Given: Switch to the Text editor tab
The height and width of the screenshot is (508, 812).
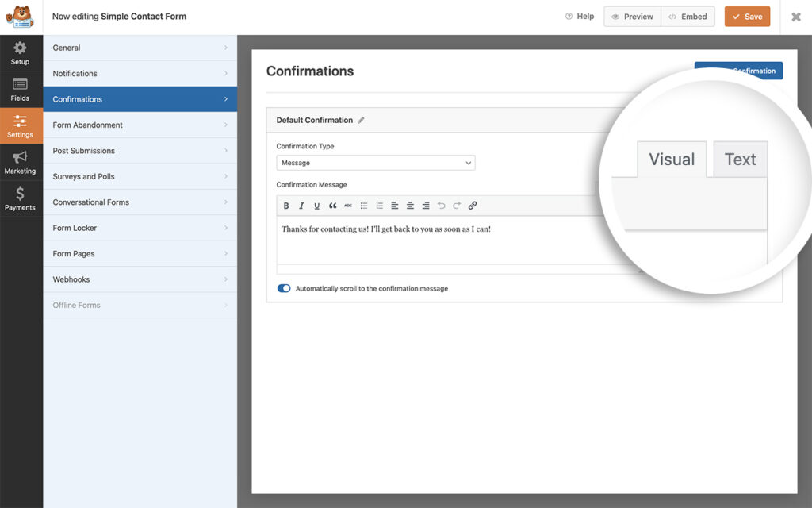Looking at the screenshot, I should 739,159.
